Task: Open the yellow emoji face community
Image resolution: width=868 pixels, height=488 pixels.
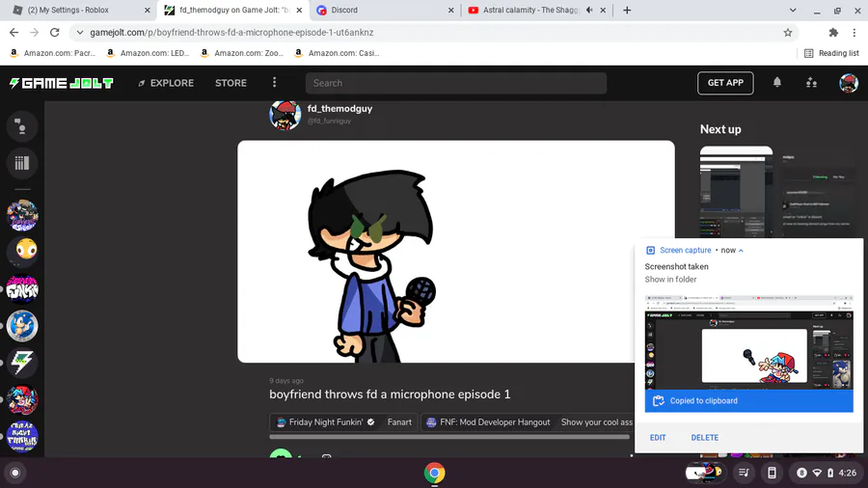Action: (x=22, y=251)
